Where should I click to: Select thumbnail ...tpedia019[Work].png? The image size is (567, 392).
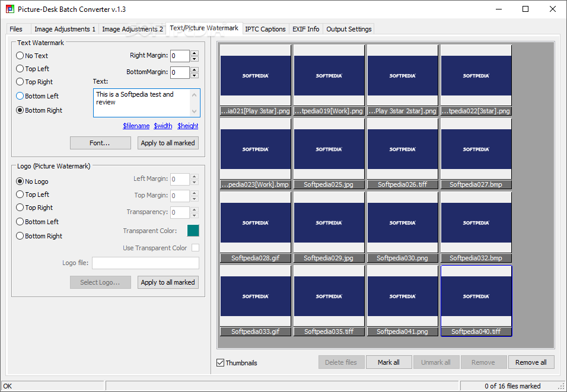click(329, 80)
